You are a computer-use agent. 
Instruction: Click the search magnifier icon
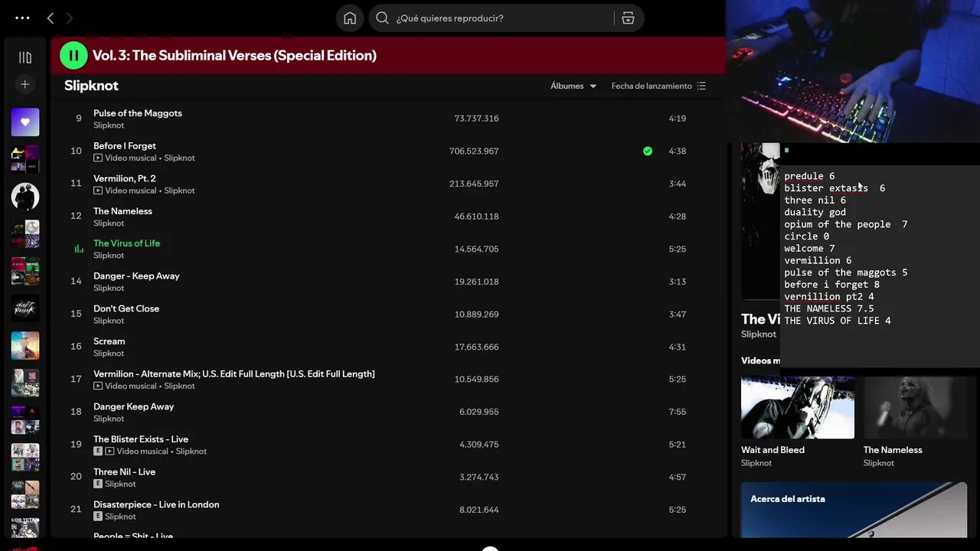383,18
